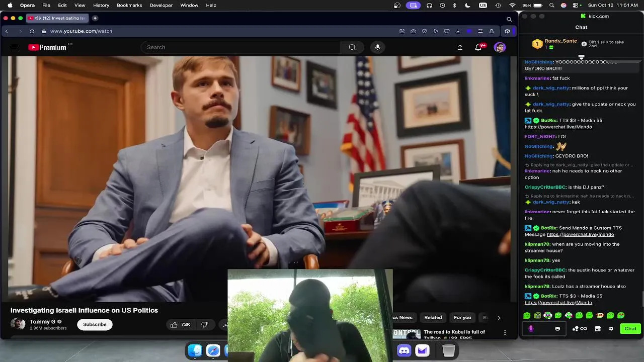Click the YouTube search input field
This screenshot has width=644, height=362.
[x=241, y=47]
